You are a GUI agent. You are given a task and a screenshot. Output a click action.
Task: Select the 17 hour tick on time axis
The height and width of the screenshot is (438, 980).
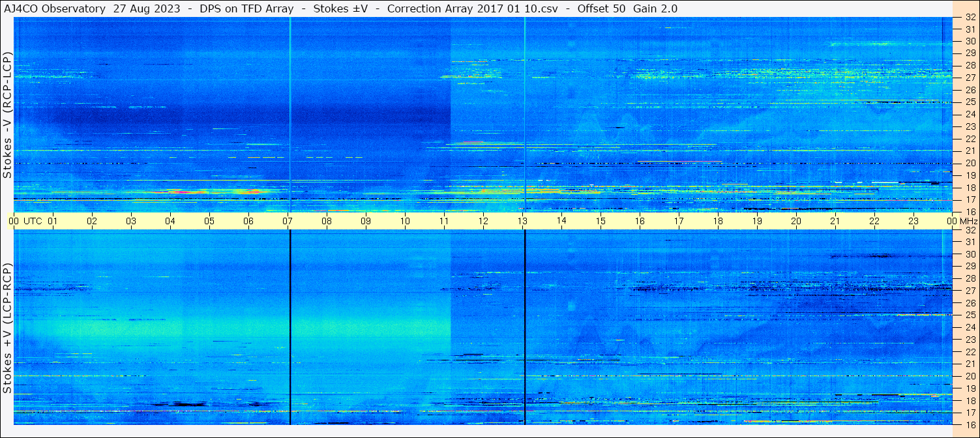tap(679, 221)
